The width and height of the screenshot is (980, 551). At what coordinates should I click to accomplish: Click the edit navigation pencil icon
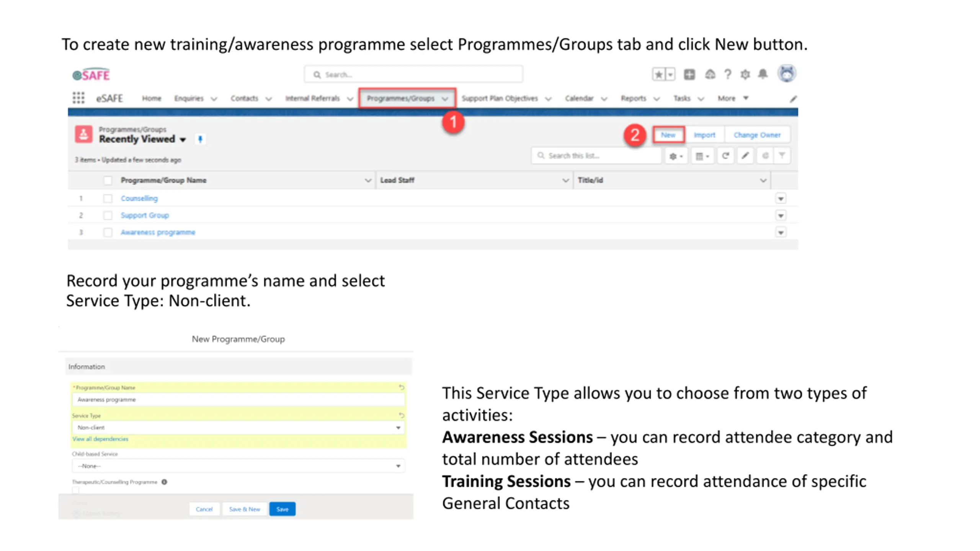[x=793, y=99]
